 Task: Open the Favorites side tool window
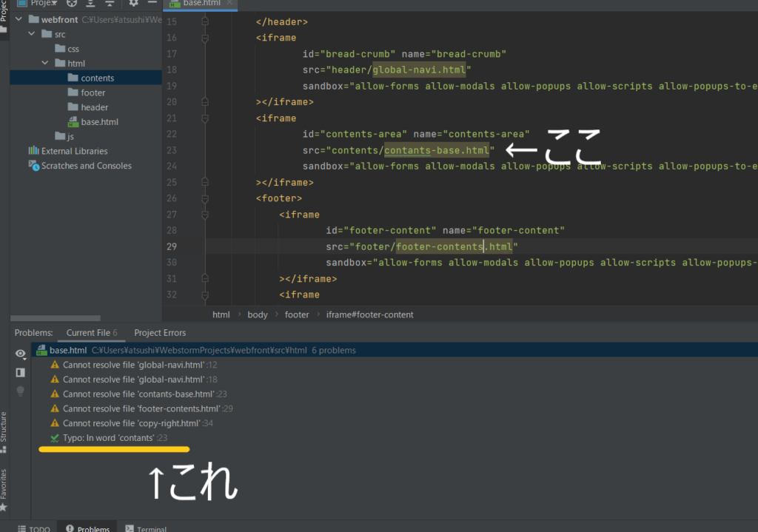point(4,489)
